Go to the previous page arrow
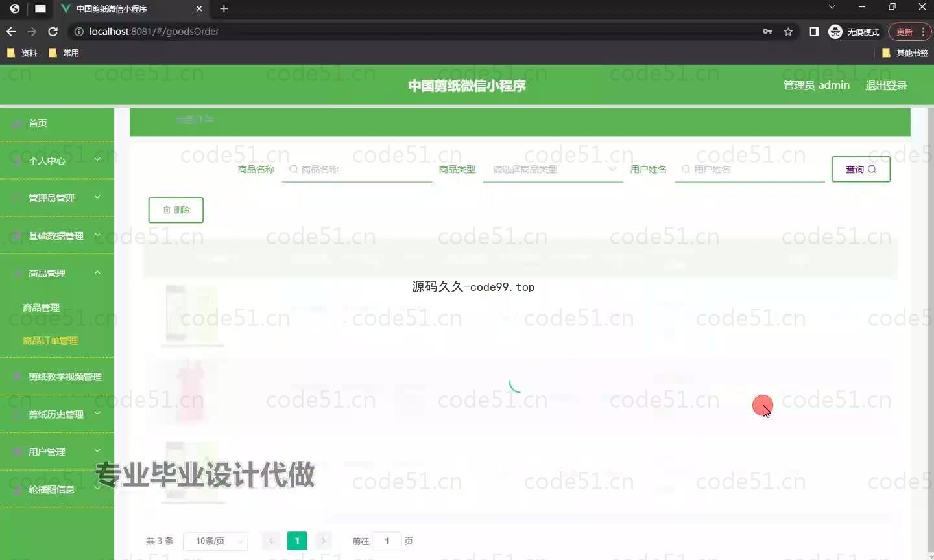 point(271,541)
